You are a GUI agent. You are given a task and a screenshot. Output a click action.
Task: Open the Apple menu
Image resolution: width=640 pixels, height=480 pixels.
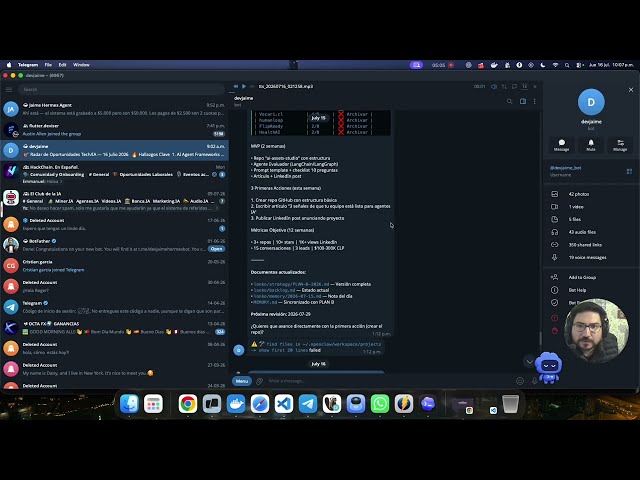[9, 65]
